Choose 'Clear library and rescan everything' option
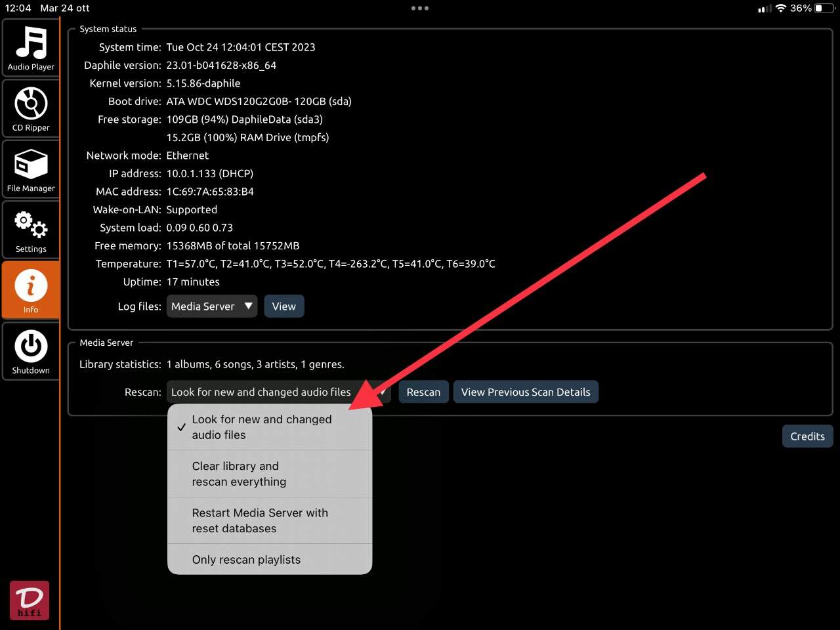Screen dimensions: 840x630 tap(270, 474)
